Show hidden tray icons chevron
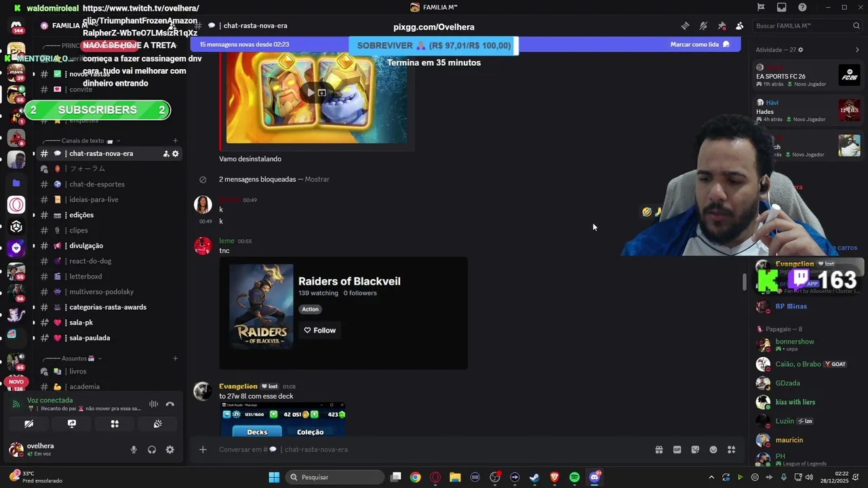 tap(711, 477)
